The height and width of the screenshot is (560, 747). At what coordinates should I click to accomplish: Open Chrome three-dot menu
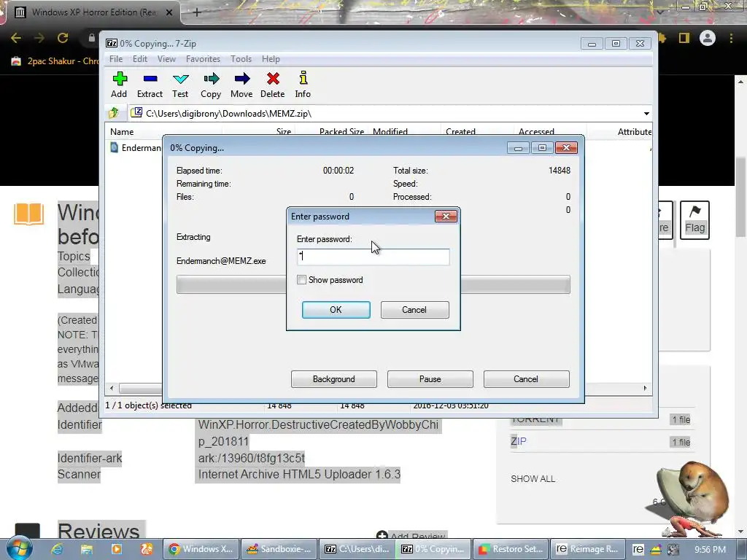point(731,38)
